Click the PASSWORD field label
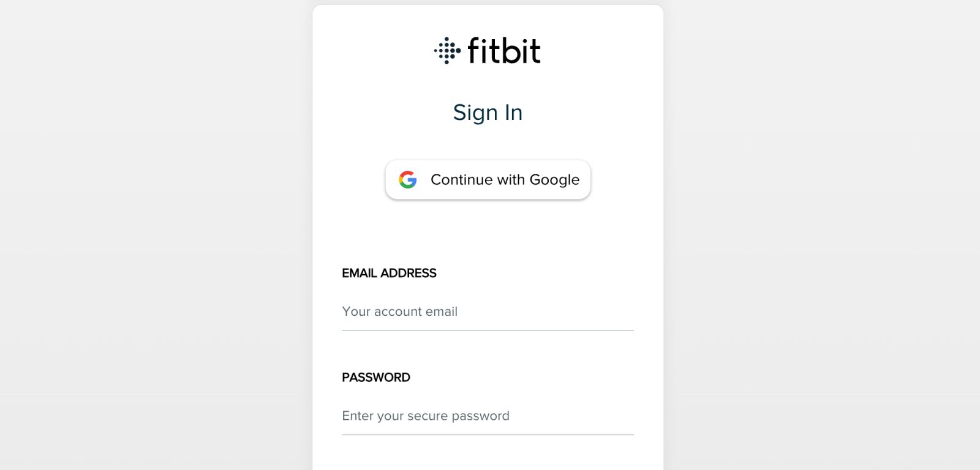This screenshot has height=470, width=980. (376, 378)
